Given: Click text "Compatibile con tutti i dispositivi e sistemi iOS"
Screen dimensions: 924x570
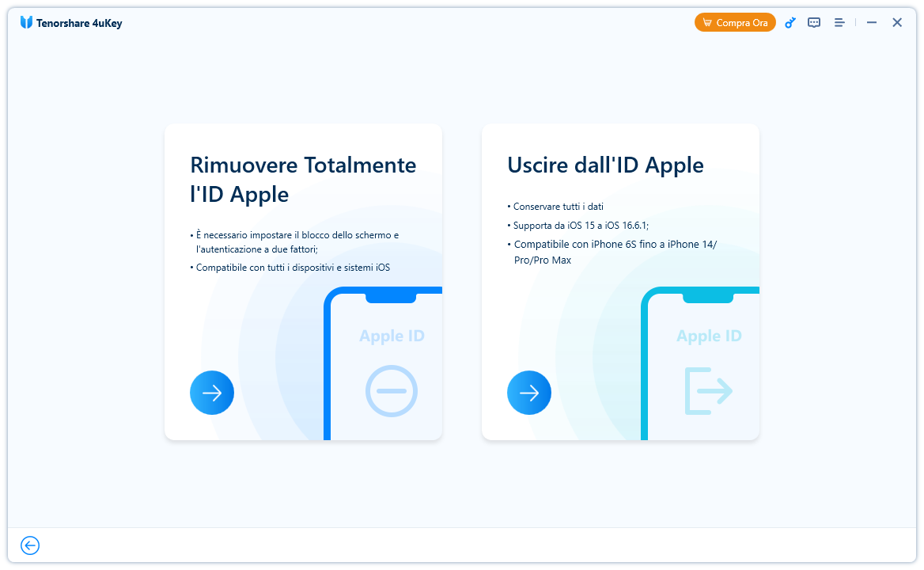Looking at the screenshot, I should pos(293,268).
